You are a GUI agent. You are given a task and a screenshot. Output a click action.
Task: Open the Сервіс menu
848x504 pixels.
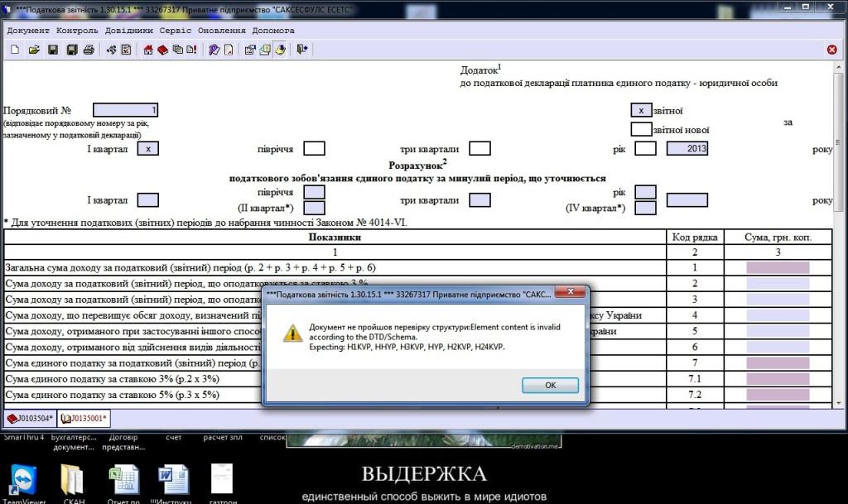coord(176,31)
